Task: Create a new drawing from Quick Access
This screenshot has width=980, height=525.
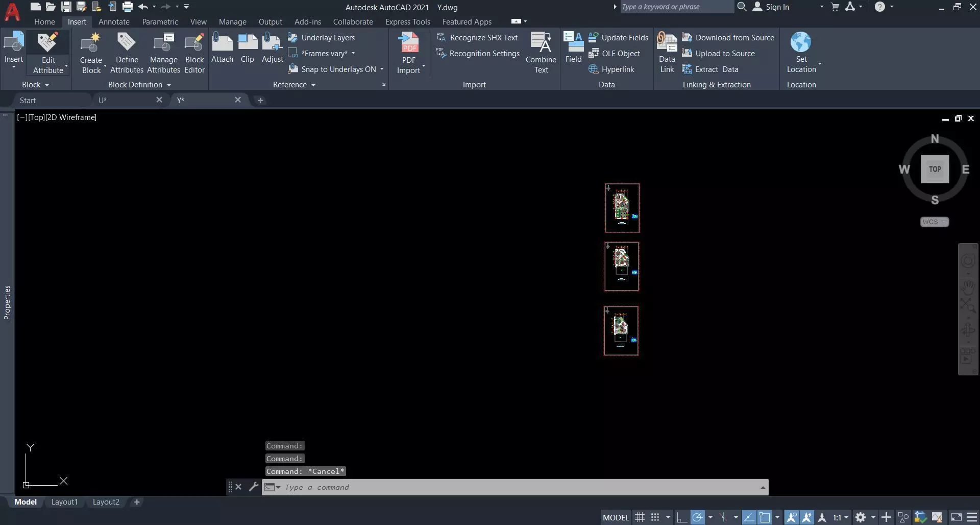Action: pos(35,7)
